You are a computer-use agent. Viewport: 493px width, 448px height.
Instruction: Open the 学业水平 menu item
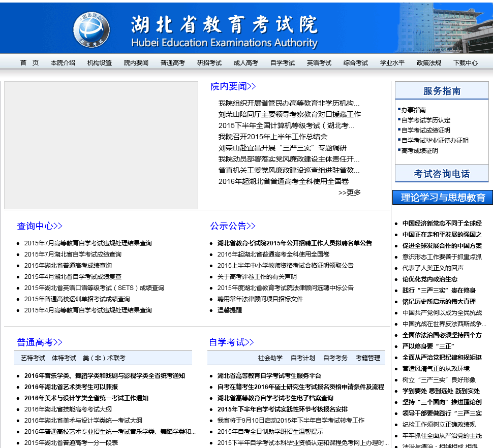(392, 63)
